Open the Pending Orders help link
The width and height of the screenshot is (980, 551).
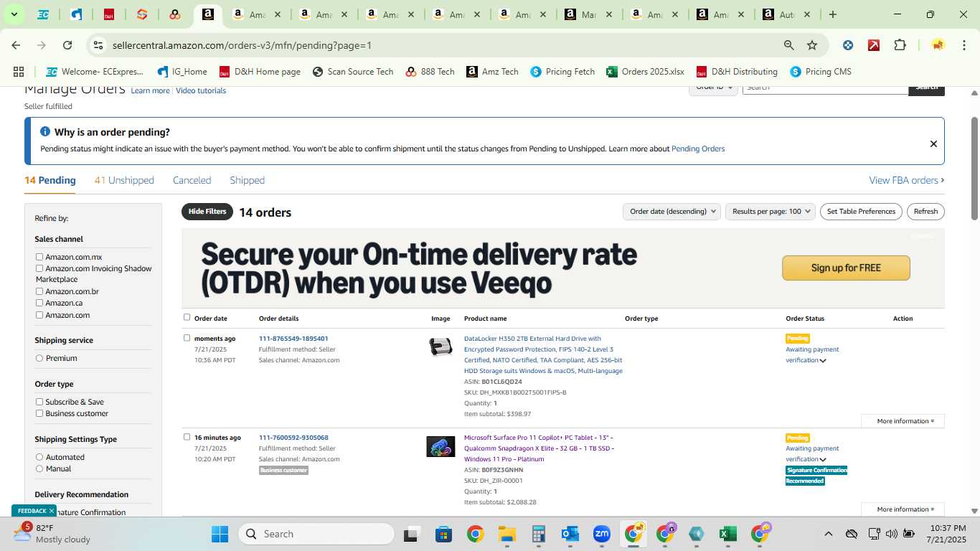[698, 149]
